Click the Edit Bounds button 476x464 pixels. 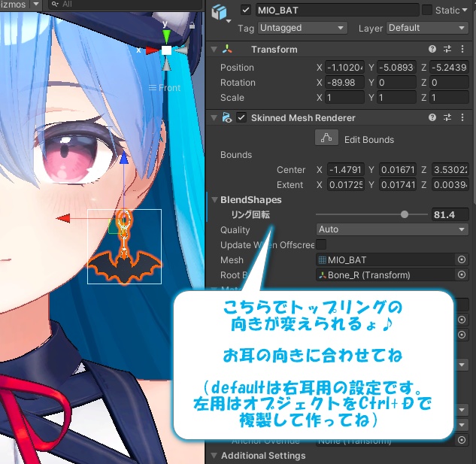coord(326,138)
